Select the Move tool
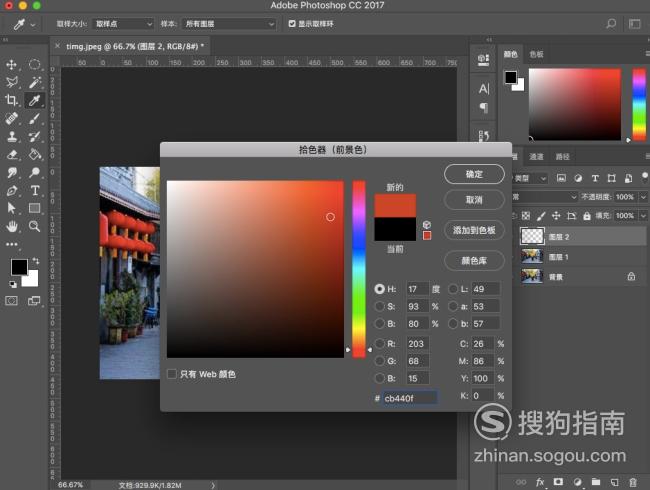This screenshot has height=490, width=650. click(x=11, y=64)
